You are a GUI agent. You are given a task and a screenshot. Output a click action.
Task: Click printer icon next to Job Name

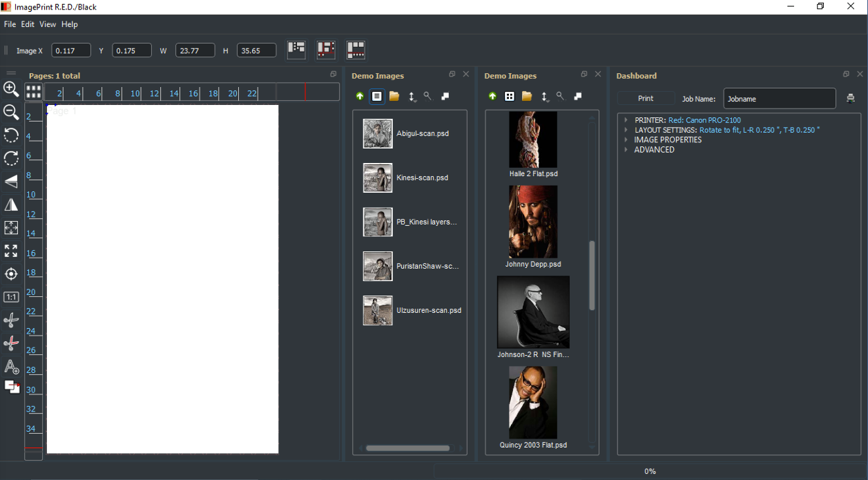coord(850,99)
